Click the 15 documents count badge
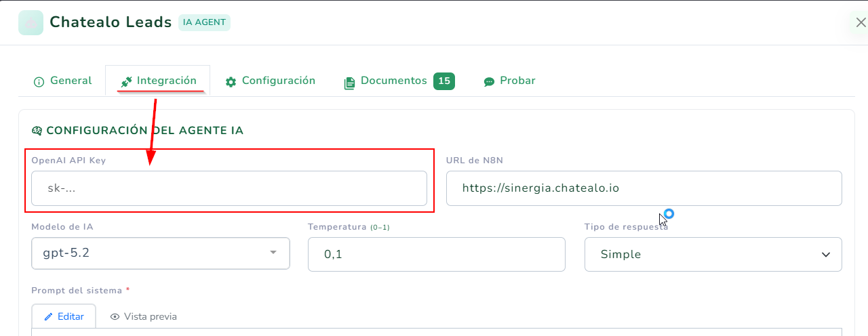868x336 pixels. pyautogui.click(x=444, y=81)
